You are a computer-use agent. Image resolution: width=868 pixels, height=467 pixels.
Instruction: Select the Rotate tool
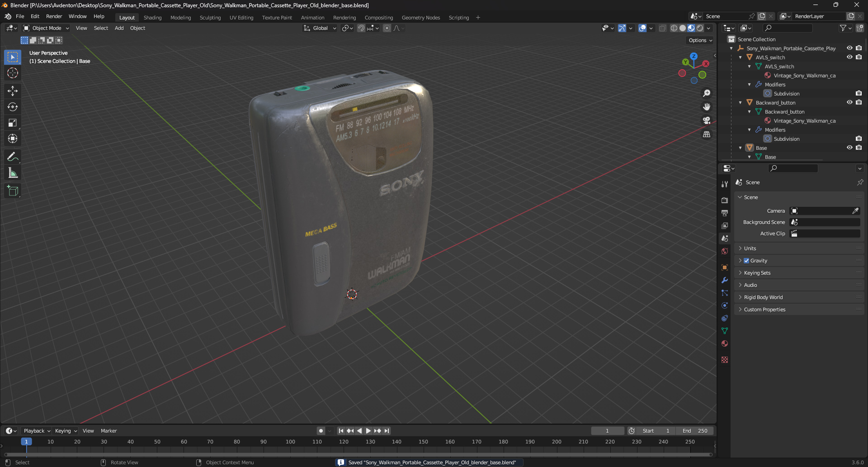[x=13, y=107]
